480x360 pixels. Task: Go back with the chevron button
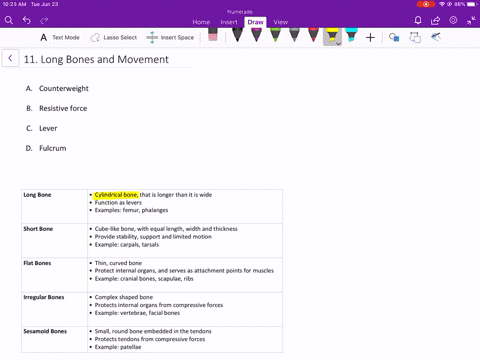[10, 58]
